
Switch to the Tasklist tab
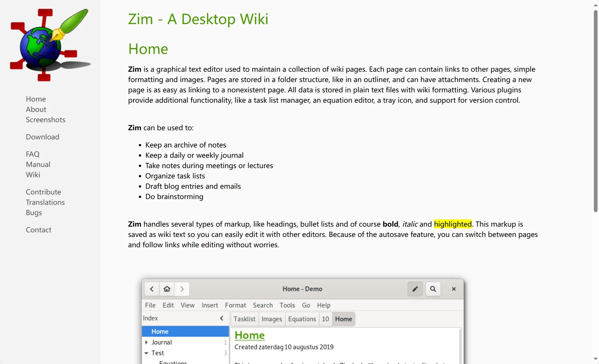coord(245,319)
